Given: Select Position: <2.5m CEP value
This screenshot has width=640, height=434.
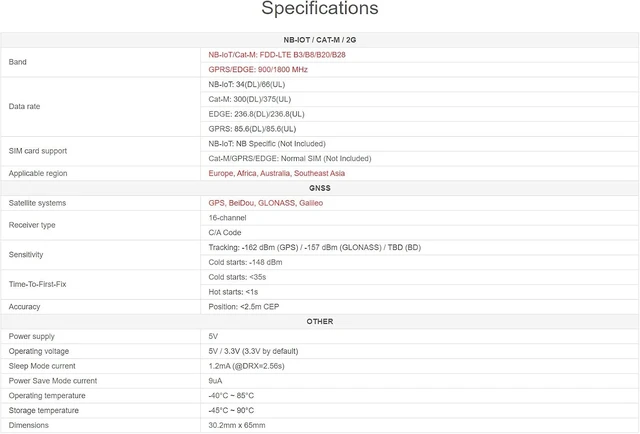Looking at the screenshot, I should 244,307.
